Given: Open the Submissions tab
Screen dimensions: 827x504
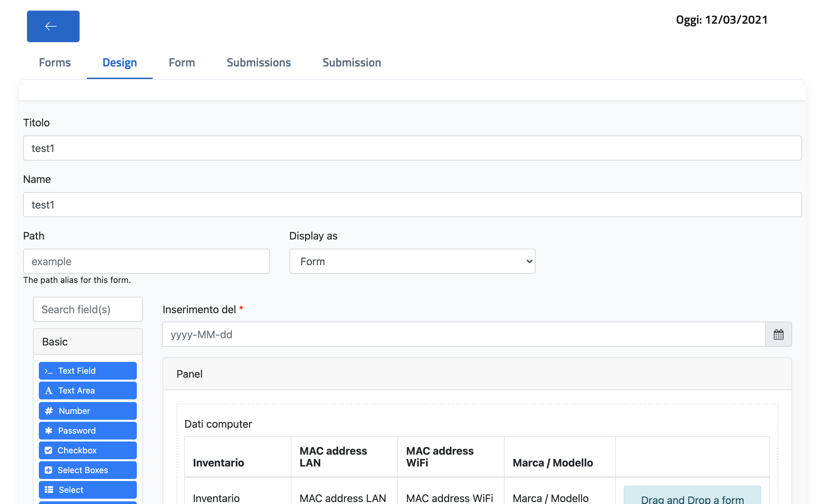Looking at the screenshot, I should (x=259, y=63).
